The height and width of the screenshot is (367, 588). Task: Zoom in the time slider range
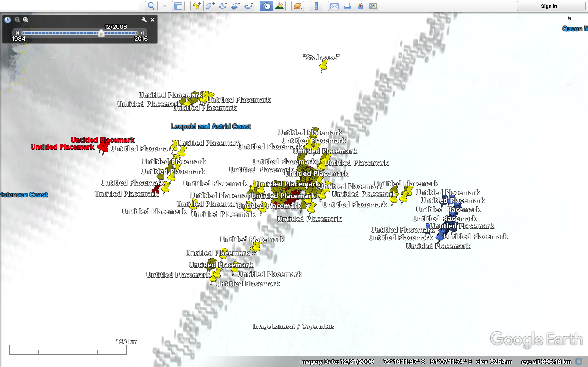pos(26,20)
